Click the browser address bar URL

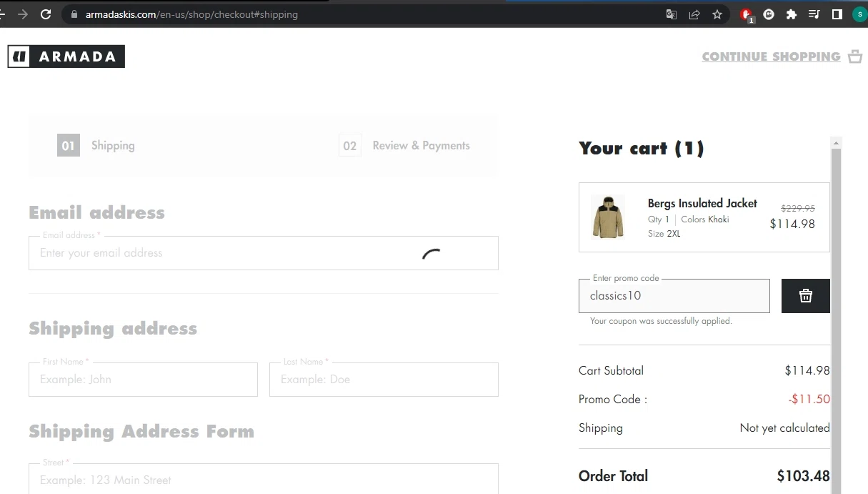pyautogui.click(x=191, y=14)
